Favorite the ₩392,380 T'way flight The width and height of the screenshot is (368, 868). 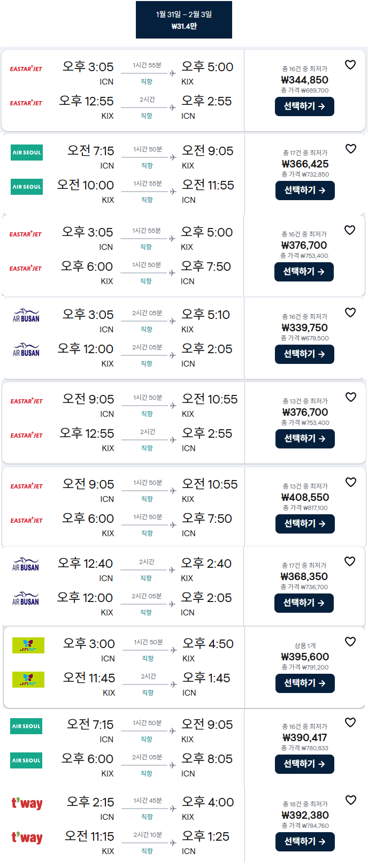pyautogui.click(x=350, y=800)
